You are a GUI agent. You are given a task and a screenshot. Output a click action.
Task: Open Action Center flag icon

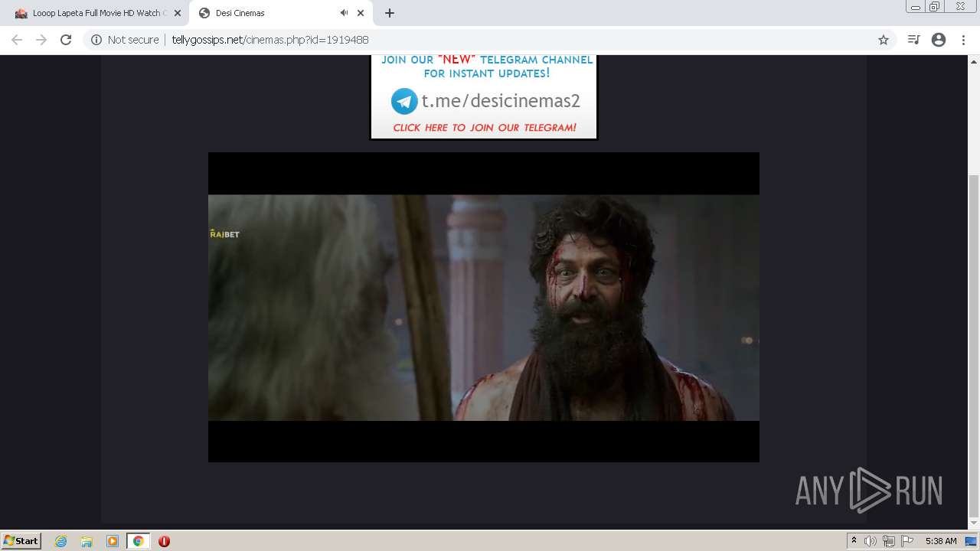click(907, 541)
